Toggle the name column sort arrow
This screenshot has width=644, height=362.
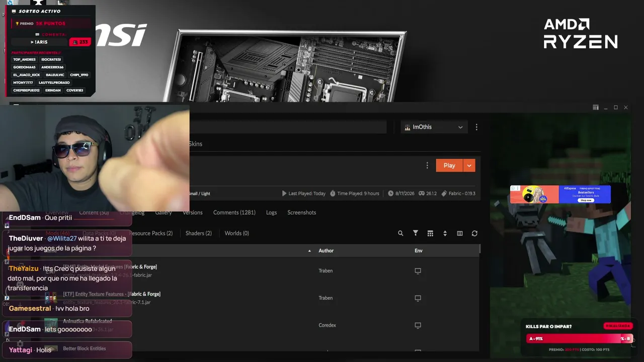click(x=309, y=251)
